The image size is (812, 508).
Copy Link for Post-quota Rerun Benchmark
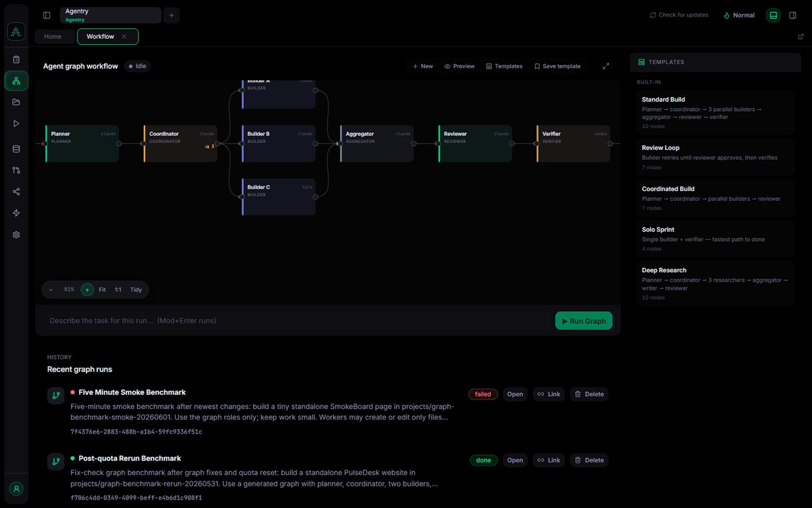pyautogui.click(x=549, y=460)
